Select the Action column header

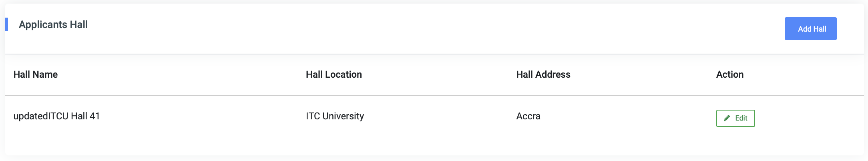[730, 74]
